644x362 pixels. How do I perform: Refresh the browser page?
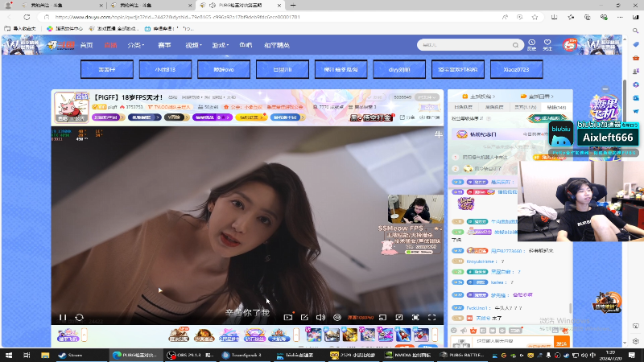point(27,17)
